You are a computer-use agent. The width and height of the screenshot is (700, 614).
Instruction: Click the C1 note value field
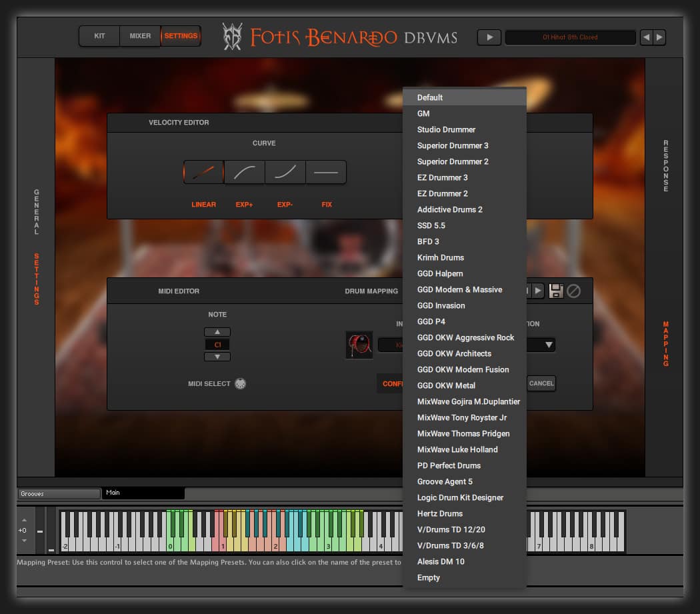(217, 344)
